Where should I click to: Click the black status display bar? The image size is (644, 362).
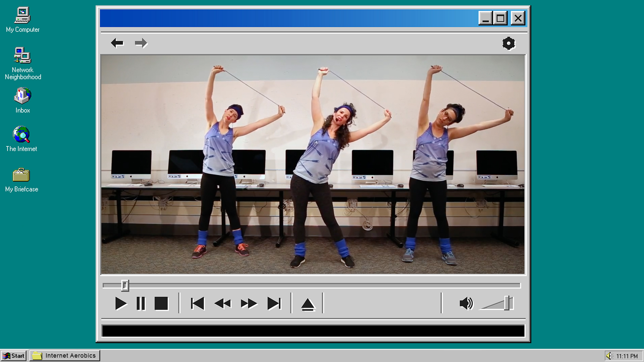tap(313, 331)
